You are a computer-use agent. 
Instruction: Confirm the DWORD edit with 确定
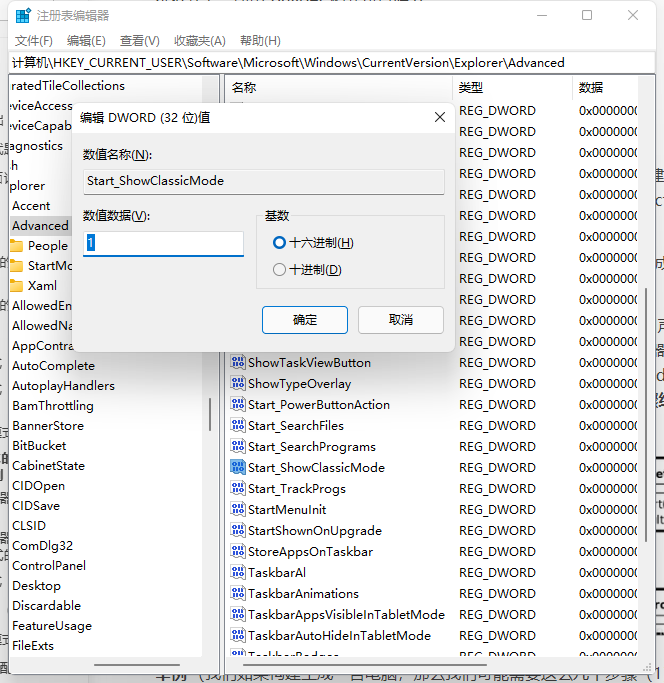pyautogui.click(x=305, y=320)
